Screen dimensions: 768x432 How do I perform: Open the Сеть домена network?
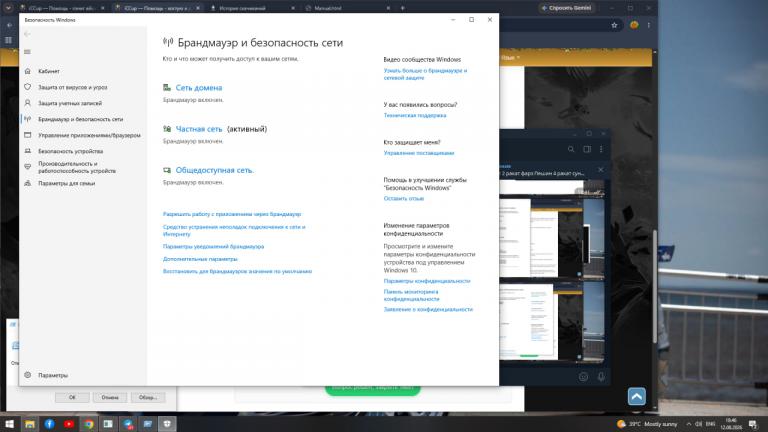[199, 88]
